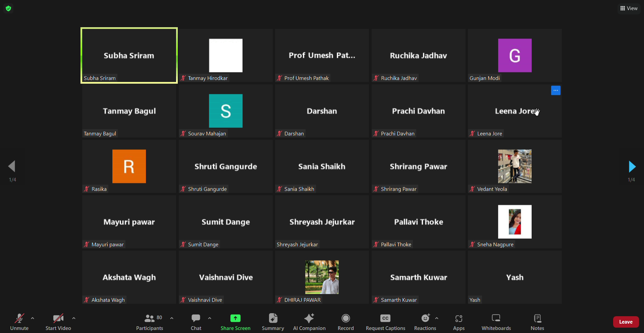Expand video options arrow beside Start Video
Viewport: 644px width, 333px height.
[x=74, y=318]
